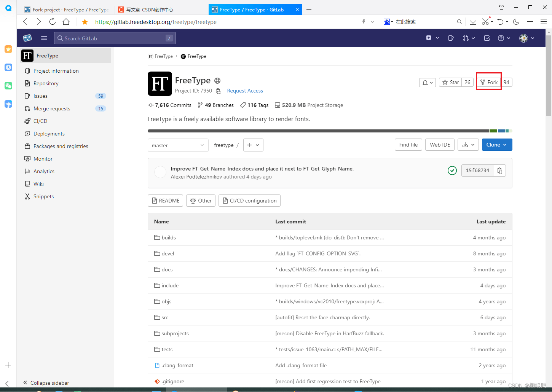Click the Fork button
The width and height of the screenshot is (552, 392).
point(488,82)
